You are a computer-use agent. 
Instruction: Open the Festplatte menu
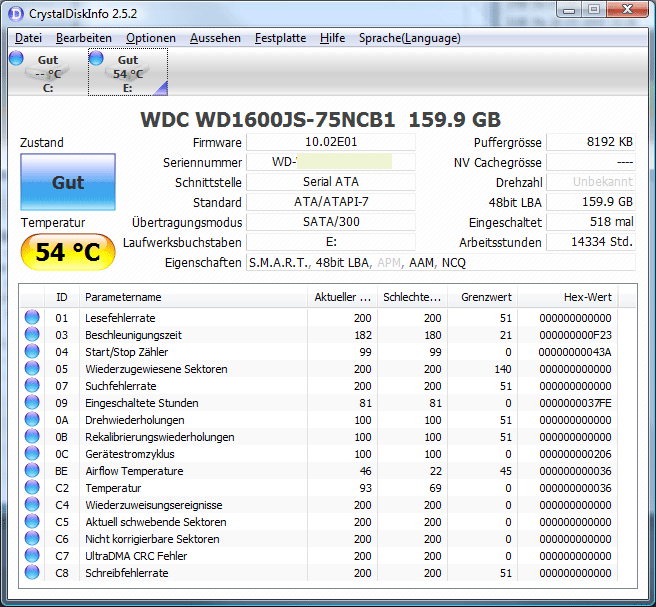pos(280,38)
